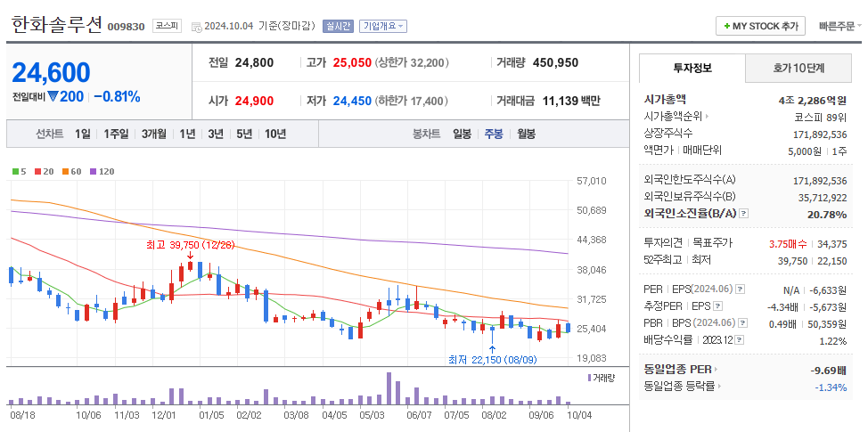Open help icon next to PER EPS(2024.06)
This screenshot has height=432, width=868.
point(741,289)
